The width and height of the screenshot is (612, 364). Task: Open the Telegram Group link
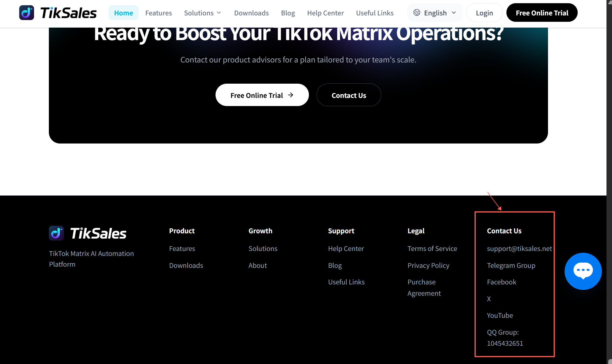[511, 266]
